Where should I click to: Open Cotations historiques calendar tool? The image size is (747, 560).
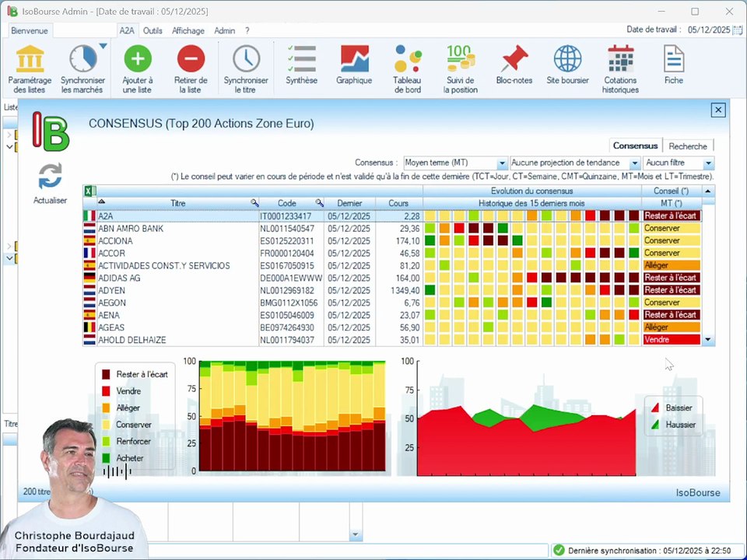click(x=620, y=69)
